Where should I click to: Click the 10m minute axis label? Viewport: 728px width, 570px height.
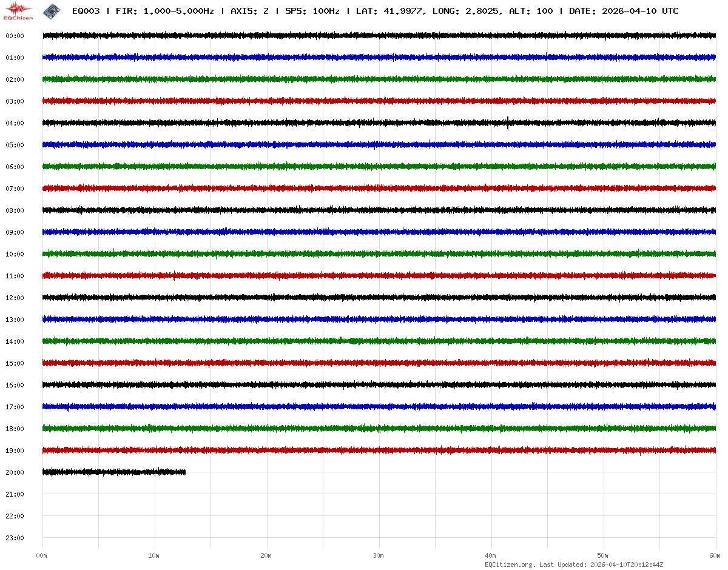pos(154,555)
